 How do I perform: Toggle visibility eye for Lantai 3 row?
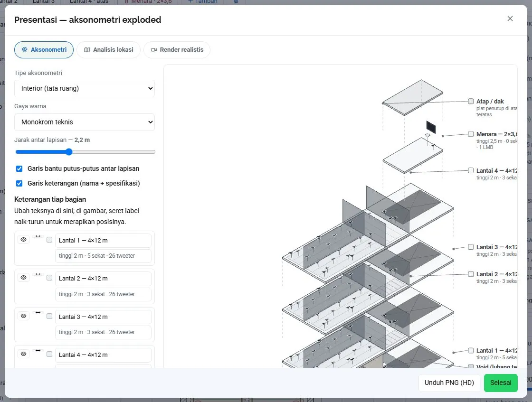click(23, 316)
